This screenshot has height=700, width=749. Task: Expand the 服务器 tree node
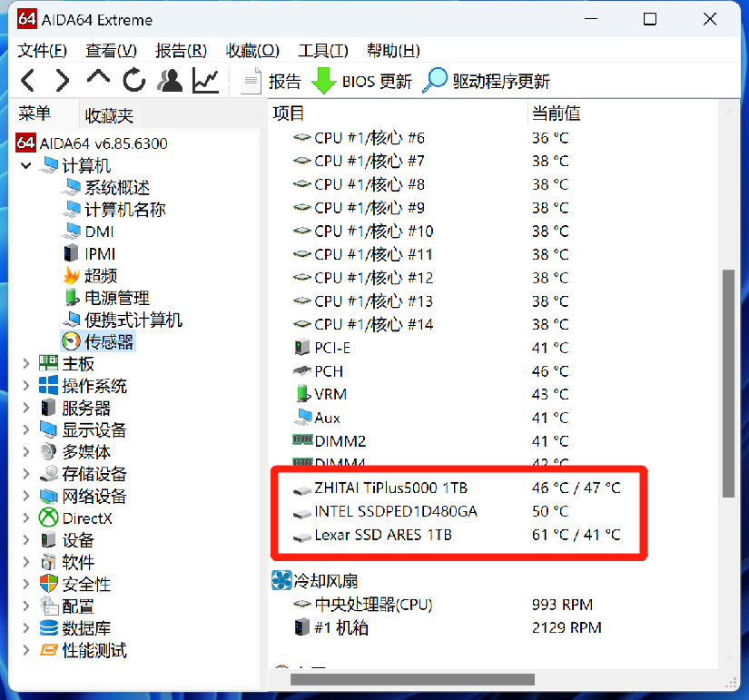pos(26,408)
